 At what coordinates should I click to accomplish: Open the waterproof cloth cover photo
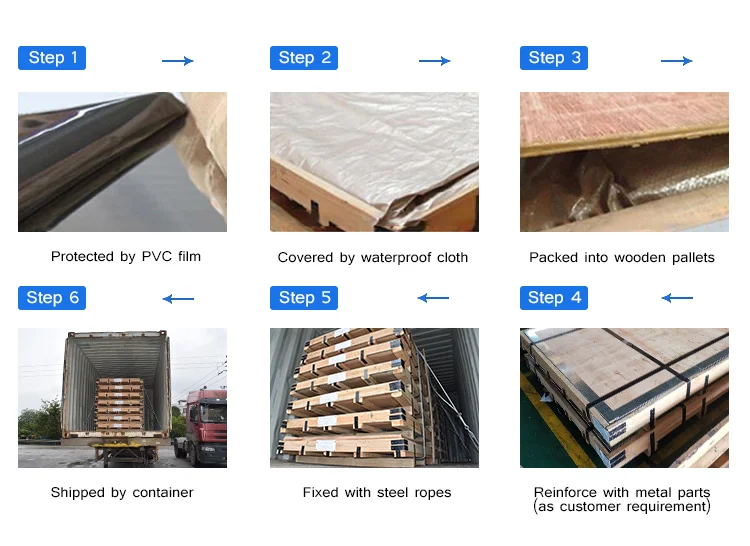coord(375,162)
